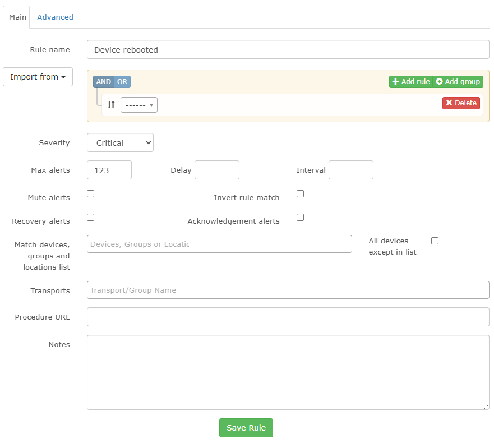Select the OR condition toggle
The width and height of the screenshot is (494, 448).
pos(122,82)
